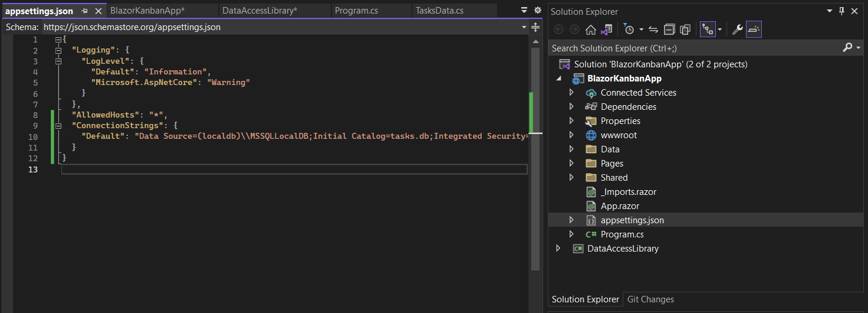Expand the Shared folder
Screen dimensions: 868x313
click(x=571, y=178)
